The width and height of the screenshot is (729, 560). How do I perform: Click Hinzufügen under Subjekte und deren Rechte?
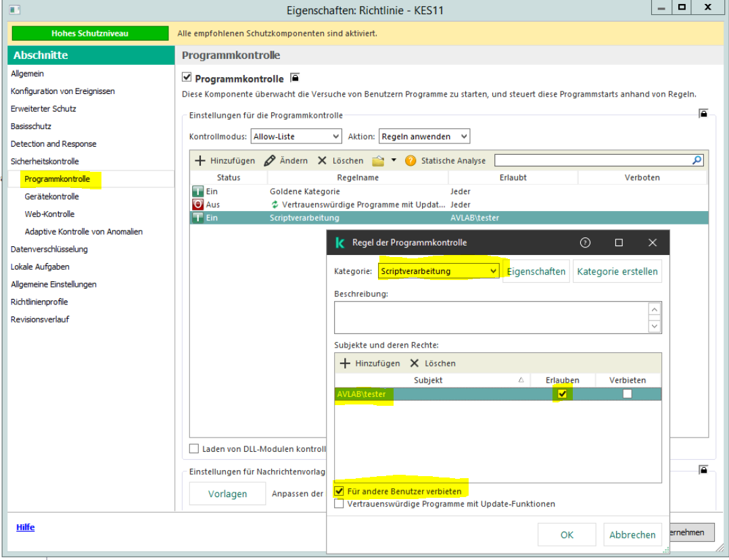coord(370,363)
